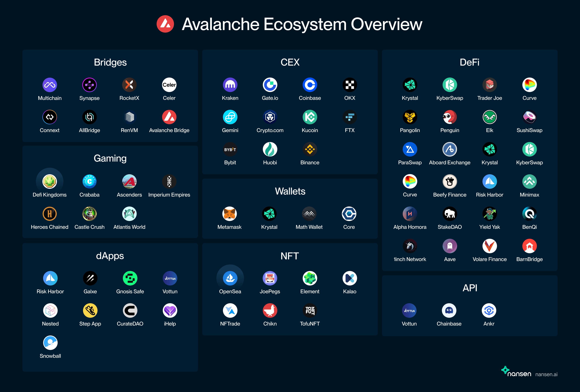Click the Aboard Exchange logo icon

450,149
